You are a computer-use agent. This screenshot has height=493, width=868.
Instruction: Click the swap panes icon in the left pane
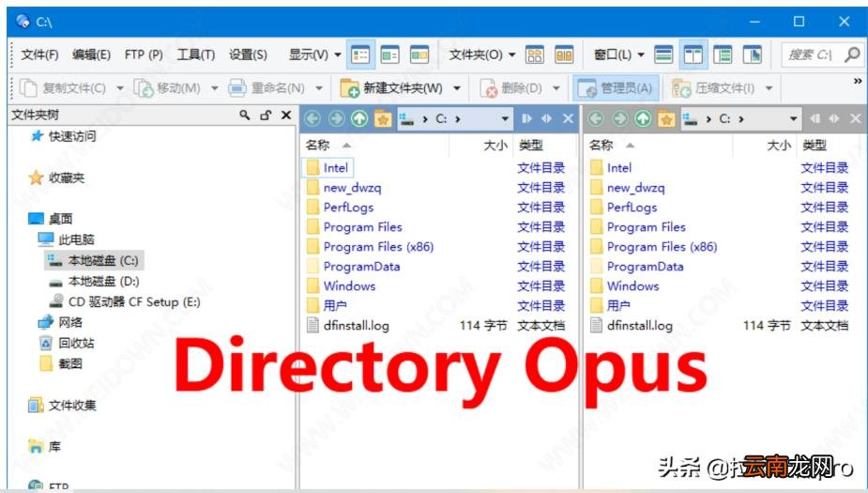[x=547, y=118]
